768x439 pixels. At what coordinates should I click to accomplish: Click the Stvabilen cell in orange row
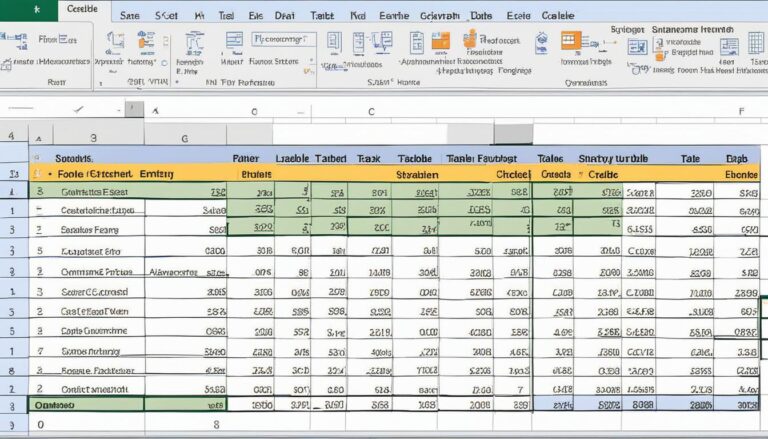point(417,174)
